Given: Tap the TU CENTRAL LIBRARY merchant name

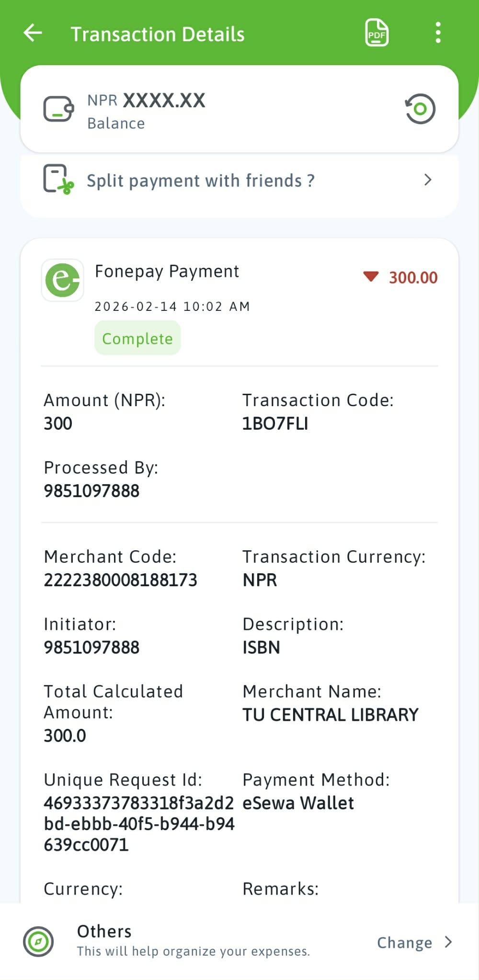Looking at the screenshot, I should [x=330, y=715].
